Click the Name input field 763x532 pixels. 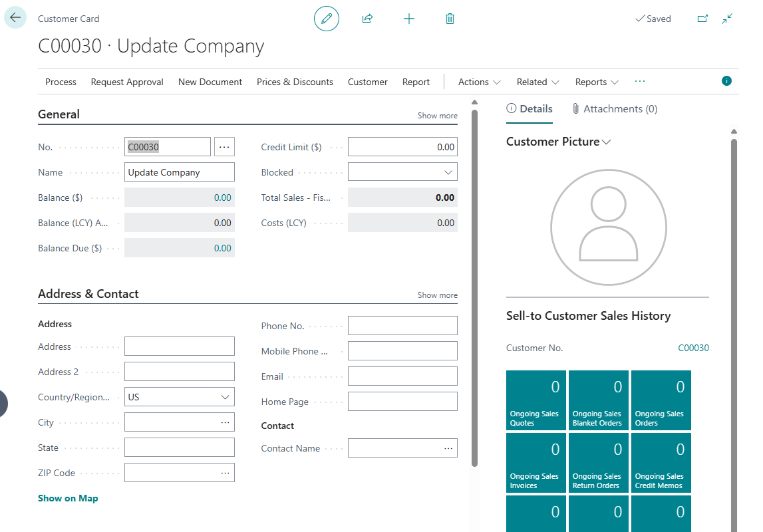[x=180, y=172]
